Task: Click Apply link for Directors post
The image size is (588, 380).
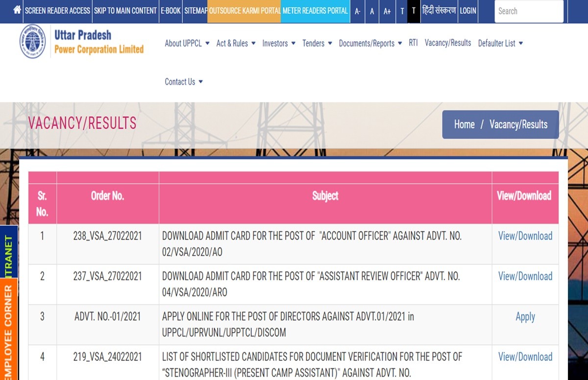Action: click(525, 317)
